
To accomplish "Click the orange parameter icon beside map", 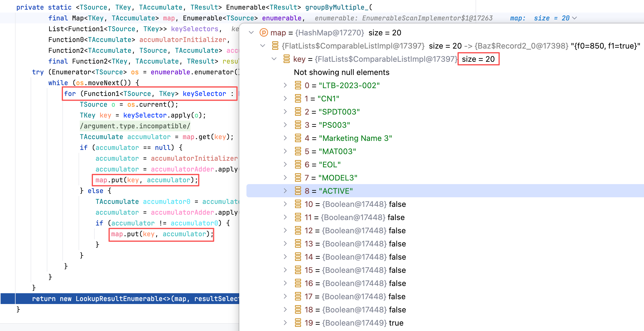I will click(264, 32).
